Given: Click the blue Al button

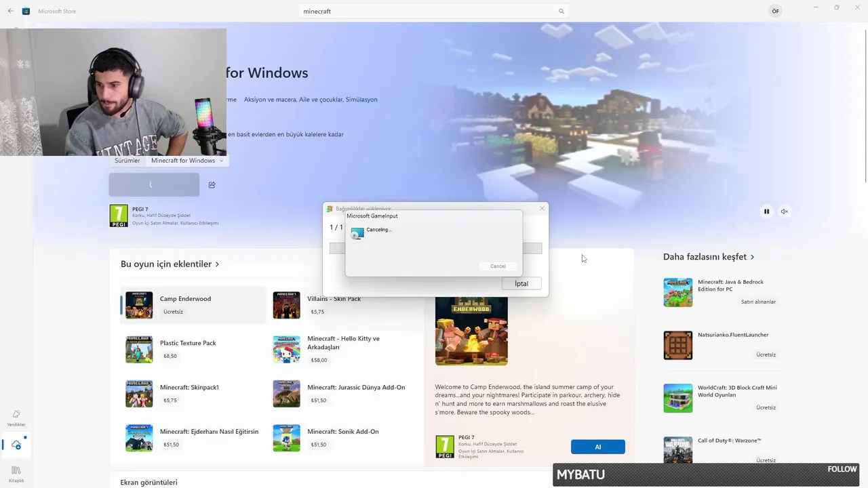Looking at the screenshot, I should click(598, 447).
